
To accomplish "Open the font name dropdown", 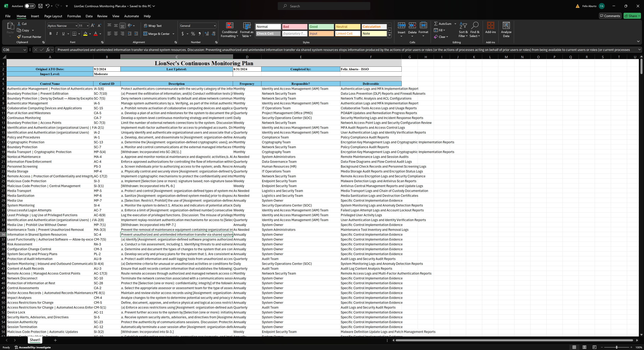I will [76, 26].
